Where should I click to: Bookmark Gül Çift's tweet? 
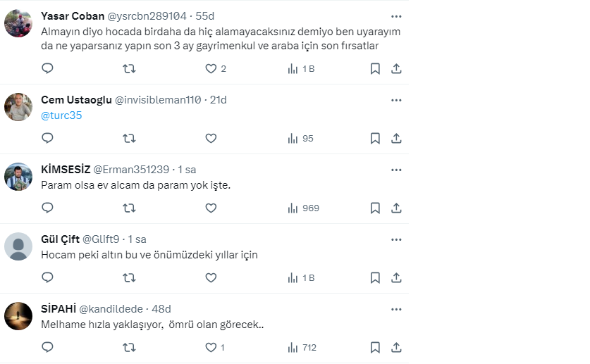(375, 278)
